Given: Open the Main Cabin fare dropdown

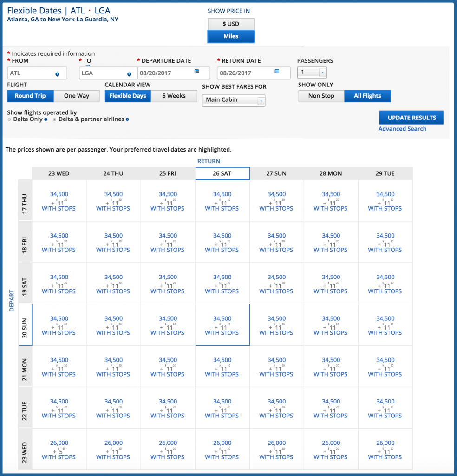Looking at the screenshot, I should click(234, 100).
